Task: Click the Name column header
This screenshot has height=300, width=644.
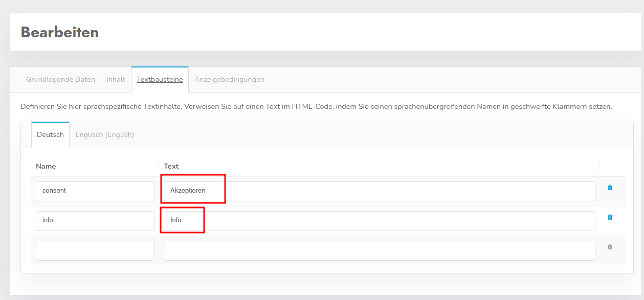Action: coord(46,166)
